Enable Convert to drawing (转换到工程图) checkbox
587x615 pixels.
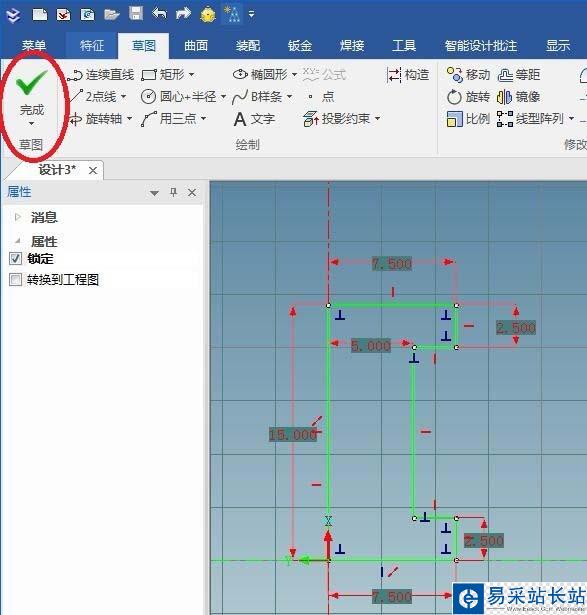pos(15,280)
